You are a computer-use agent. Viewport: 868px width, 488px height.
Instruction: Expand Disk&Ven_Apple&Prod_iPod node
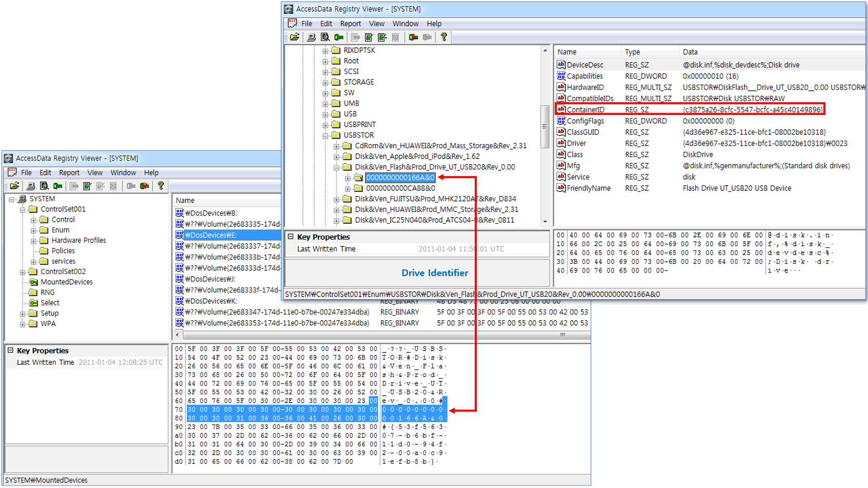click(336, 157)
